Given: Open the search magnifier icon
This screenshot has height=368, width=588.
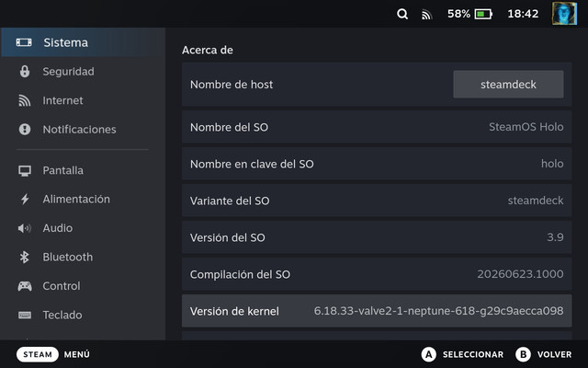Looking at the screenshot, I should [402, 15].
